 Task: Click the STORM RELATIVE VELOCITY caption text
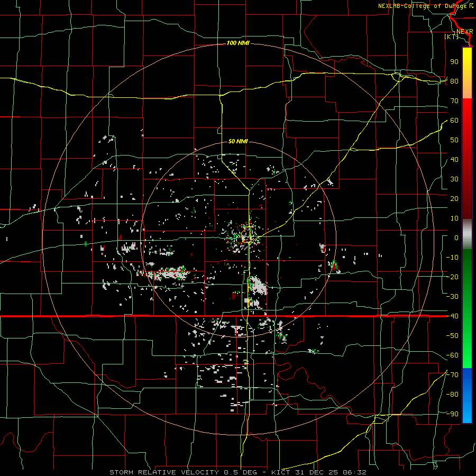pos(164,472)
